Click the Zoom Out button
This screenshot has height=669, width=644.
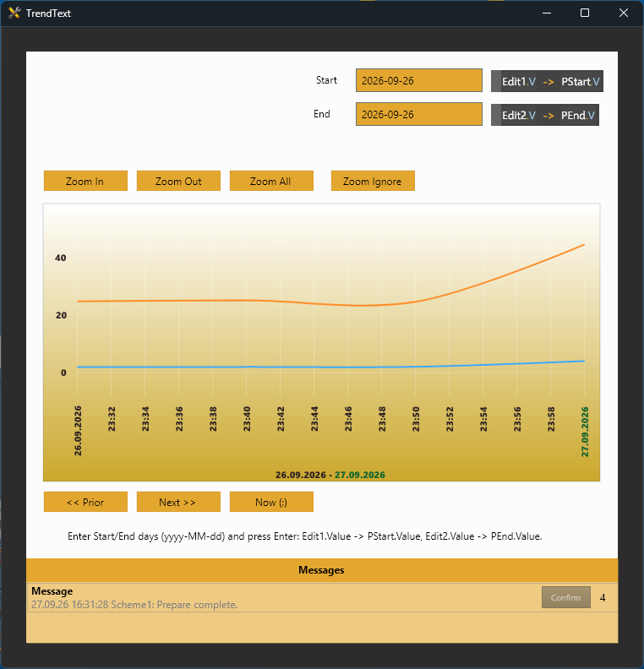pos(178,181)
